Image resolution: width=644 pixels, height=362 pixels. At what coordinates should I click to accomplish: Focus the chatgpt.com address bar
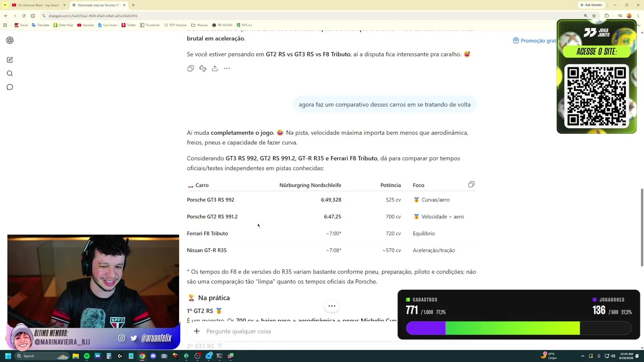(312, 16)
